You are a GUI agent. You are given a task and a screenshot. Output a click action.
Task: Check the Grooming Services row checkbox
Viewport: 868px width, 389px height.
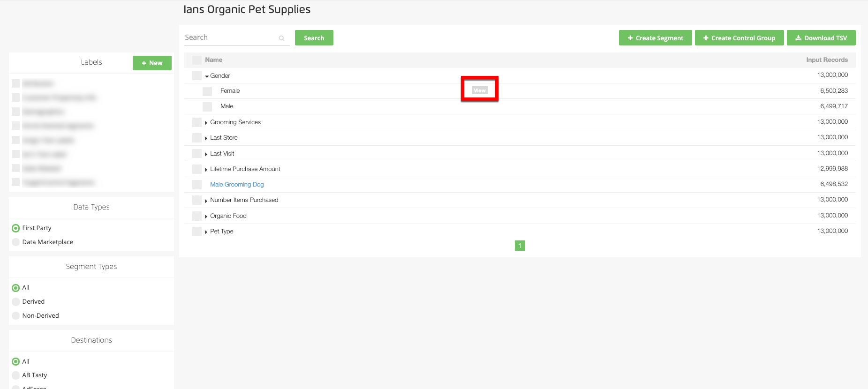tap(197, 122)
